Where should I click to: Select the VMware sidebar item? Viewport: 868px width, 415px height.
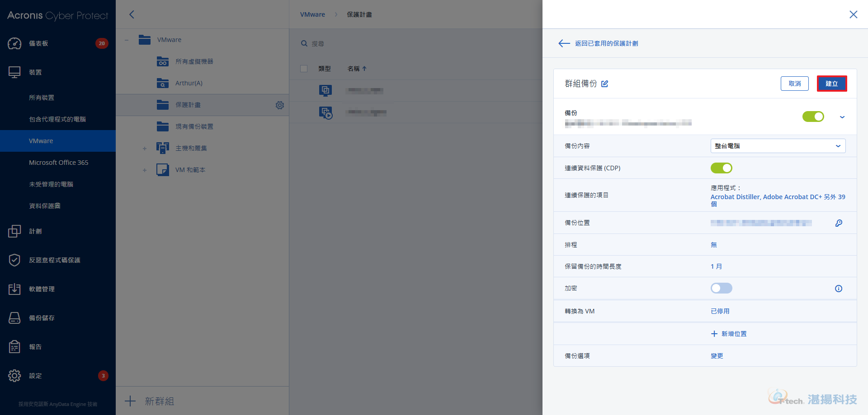point(58,141)
